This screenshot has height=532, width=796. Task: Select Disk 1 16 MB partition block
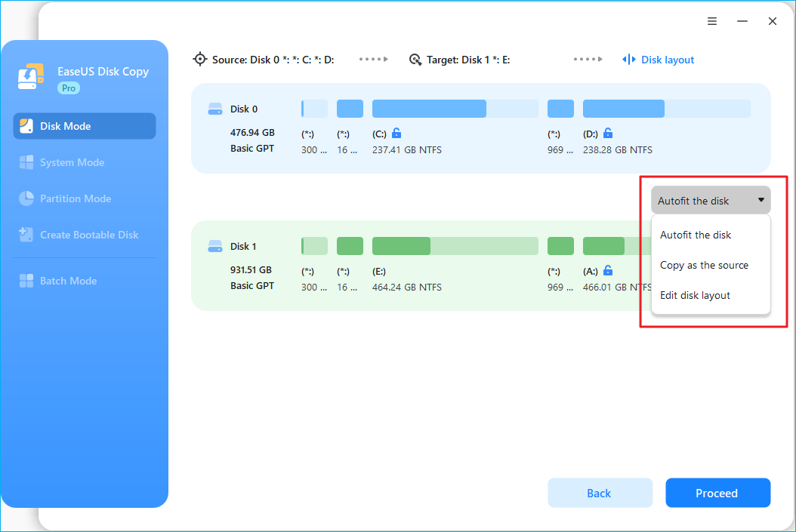click(x=350, y=246)
